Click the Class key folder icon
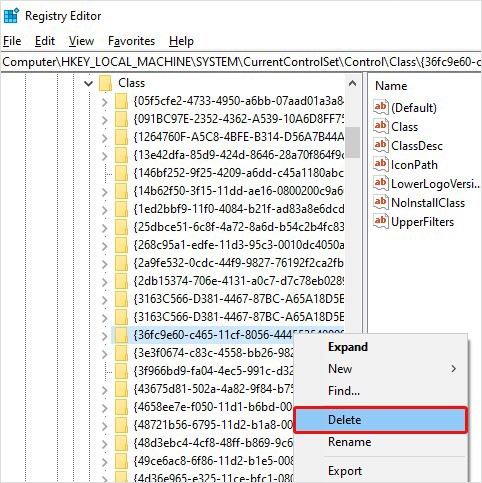Image resolution: width=482 pixels, height=483 pixels. (x=105, y=83)
